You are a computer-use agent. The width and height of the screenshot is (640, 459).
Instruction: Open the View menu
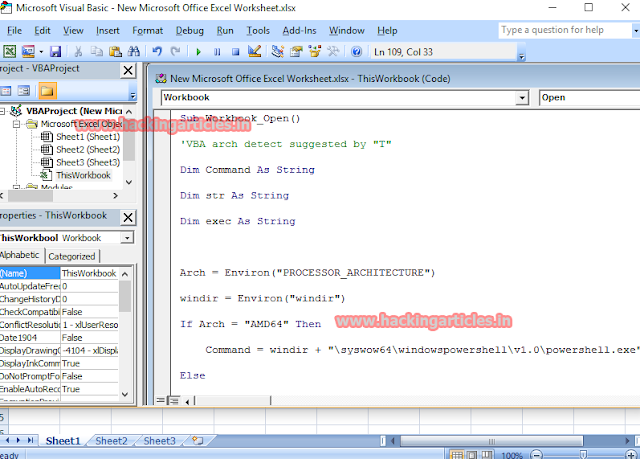tap(73, 31)
